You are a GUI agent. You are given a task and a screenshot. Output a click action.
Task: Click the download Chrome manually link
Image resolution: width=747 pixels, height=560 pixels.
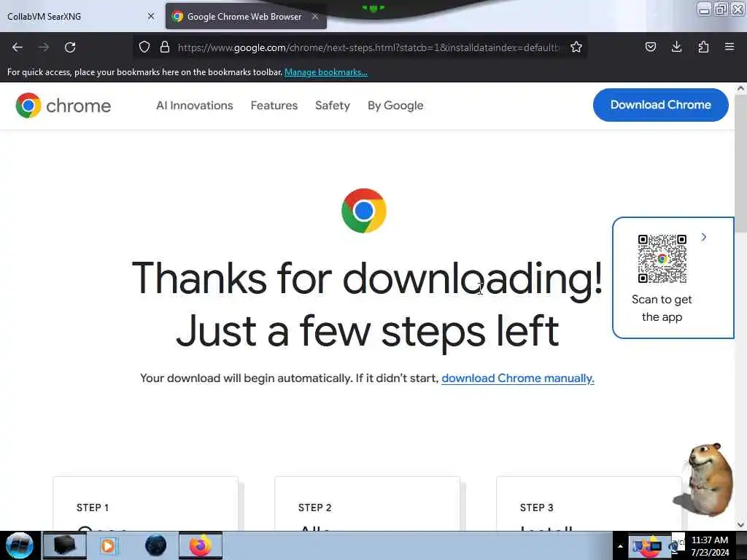point(517,378)
